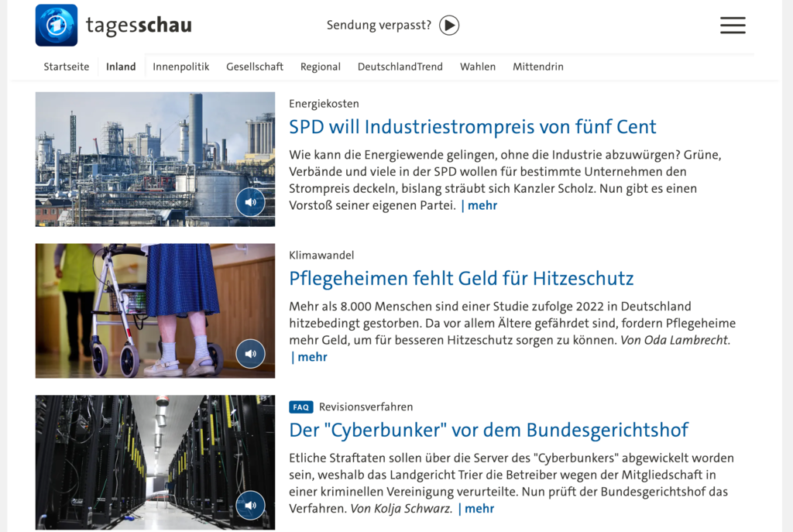Click the FAQ badge on the Cyberbunker article

(300, 407)
